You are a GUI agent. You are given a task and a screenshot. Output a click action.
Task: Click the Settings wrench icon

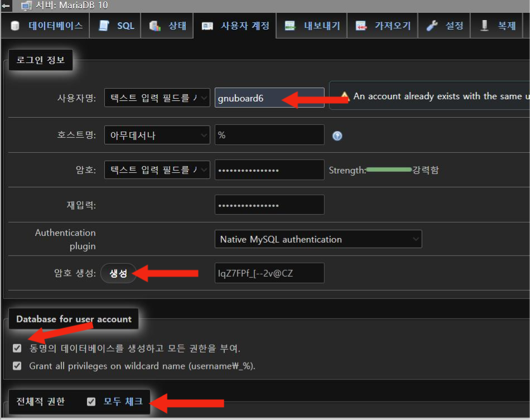tap(431, 26)
